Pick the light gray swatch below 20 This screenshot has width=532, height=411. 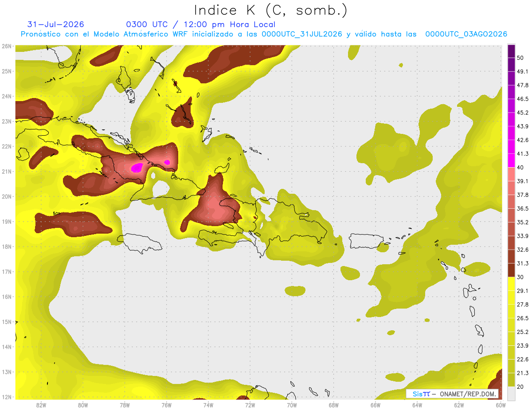pyautogui.click(x=511, y=393)
